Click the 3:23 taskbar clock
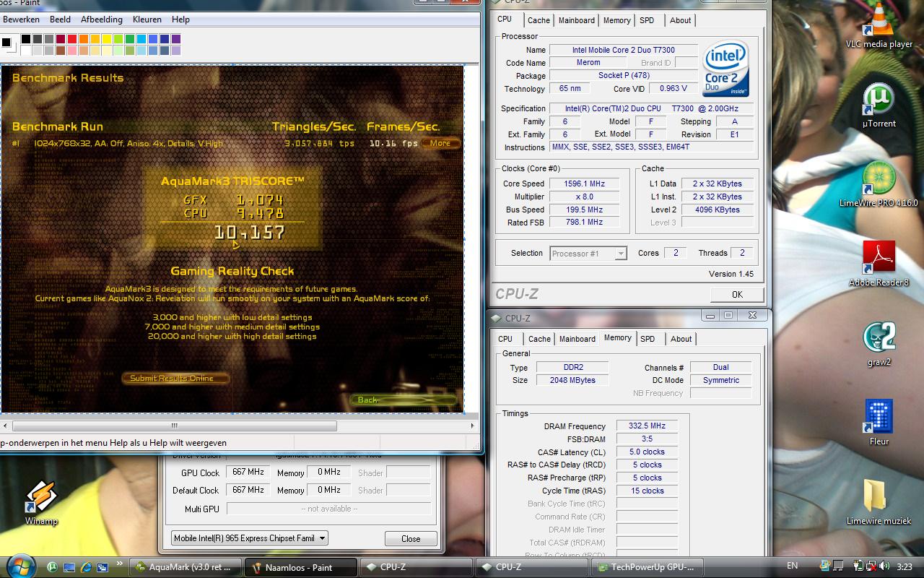Screen dimensions: 924x578 (x=904, y=567)
